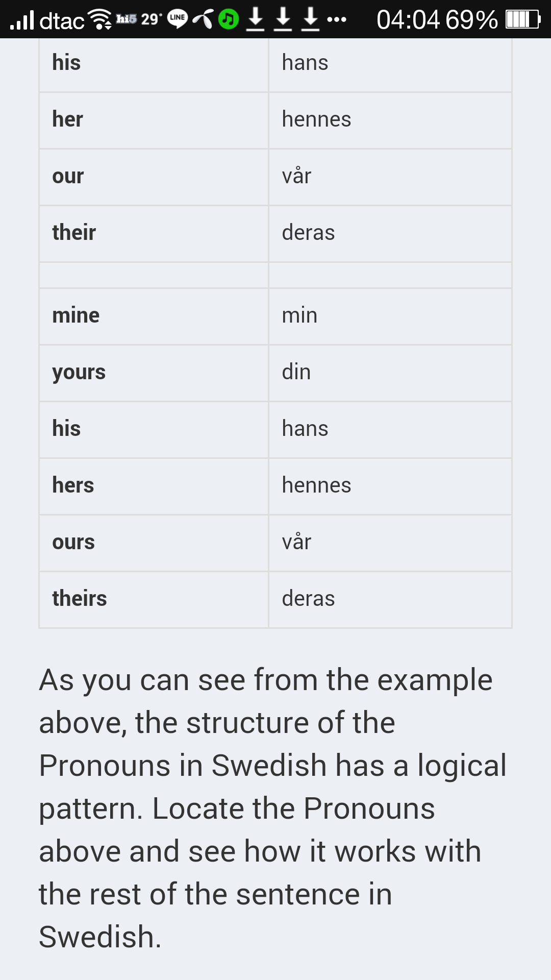Tap the first download arrow icon
The height and width of the screenshot is (980, 551).
tap(255, 19)
